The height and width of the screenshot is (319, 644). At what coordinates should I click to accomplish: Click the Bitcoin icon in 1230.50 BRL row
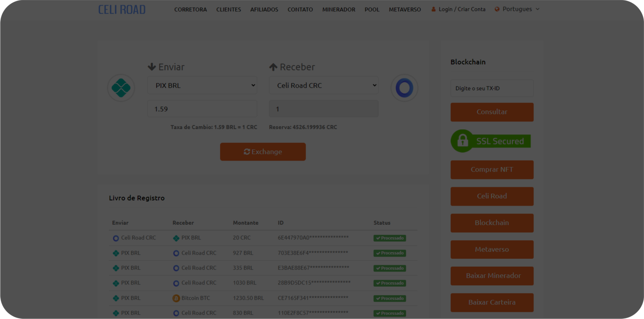(176, 299)
